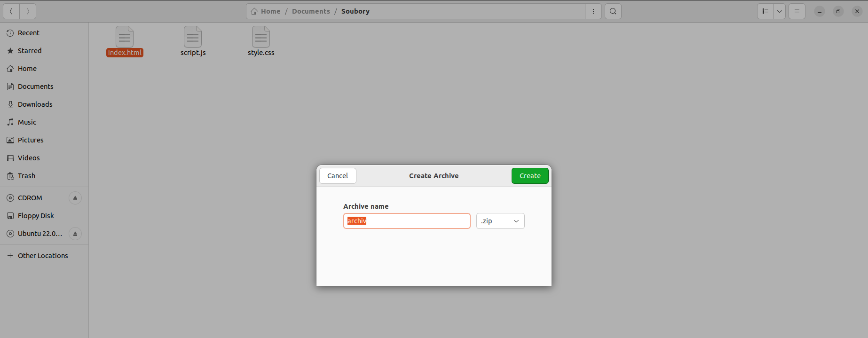Open Other Locations in the sidebar

click(x=44, y=256)
